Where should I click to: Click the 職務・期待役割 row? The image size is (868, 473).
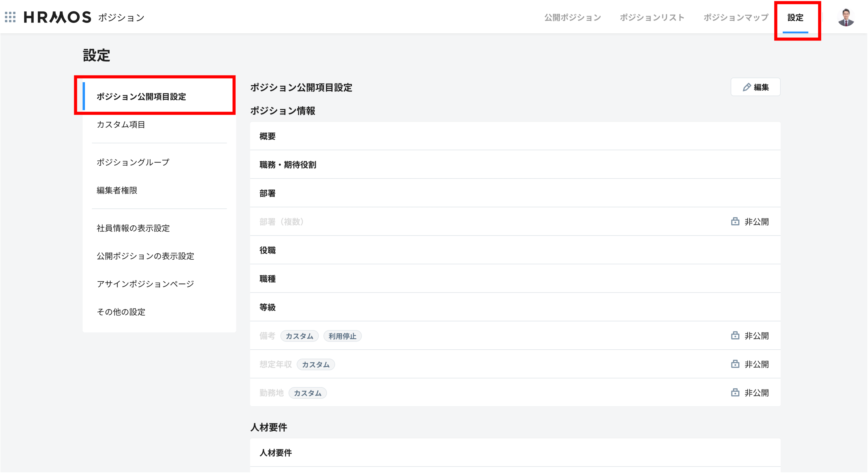coord(515,164)
